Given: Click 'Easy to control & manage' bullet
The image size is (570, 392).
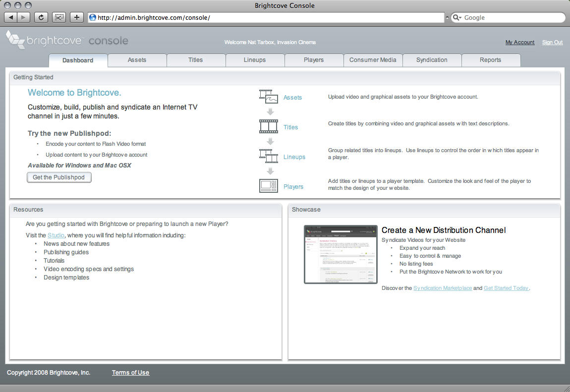Looking at the screenshot, I should [430, 256].
